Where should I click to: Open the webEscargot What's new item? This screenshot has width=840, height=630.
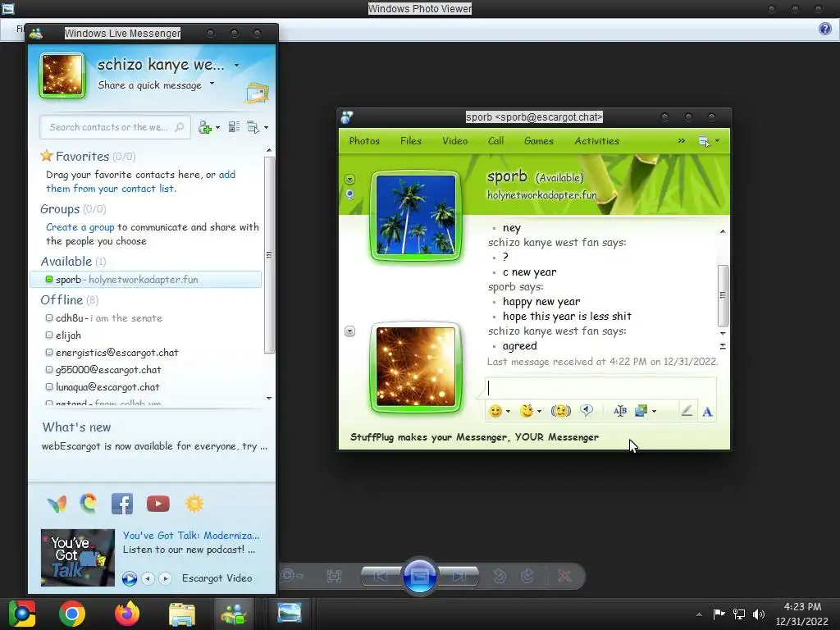click(x=154, y=446)
